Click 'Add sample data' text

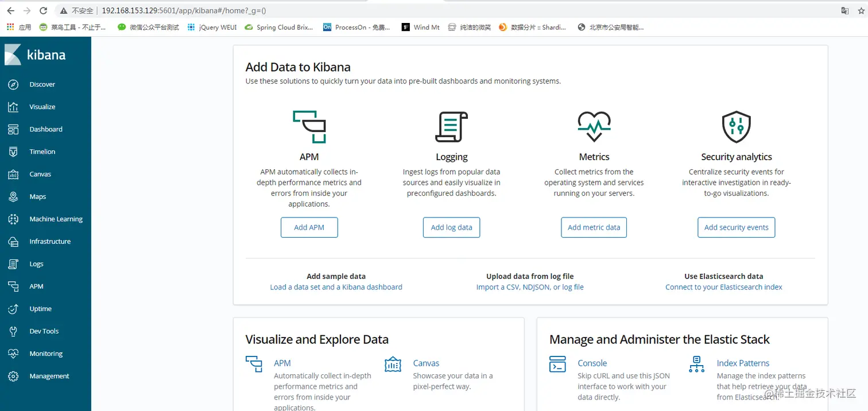(336, 276)
